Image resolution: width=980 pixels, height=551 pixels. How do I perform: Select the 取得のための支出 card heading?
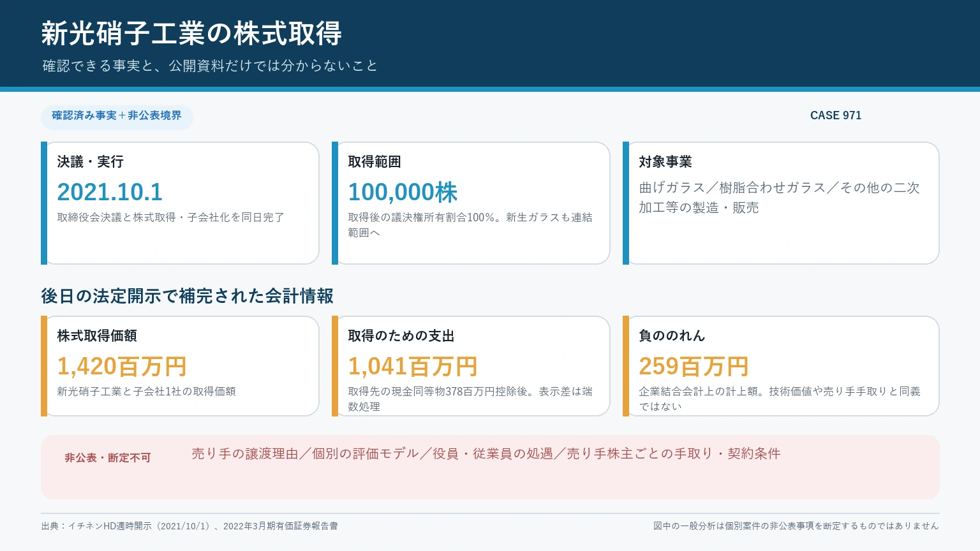point(401,336)
